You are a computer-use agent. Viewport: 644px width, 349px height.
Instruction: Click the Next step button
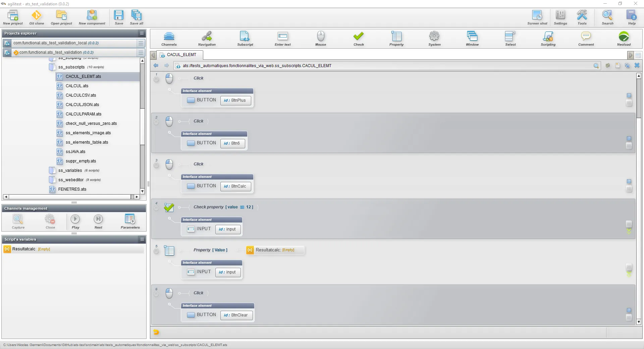[98, 221]
